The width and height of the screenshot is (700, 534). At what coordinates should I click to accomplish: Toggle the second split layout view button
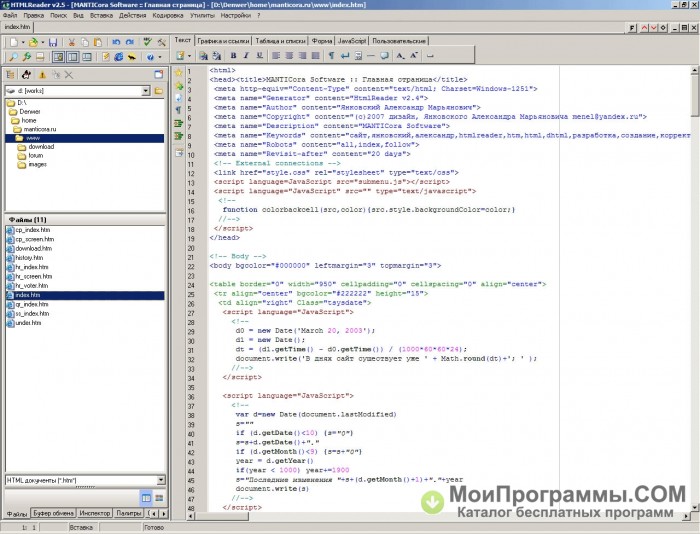[x=72, y=57]
